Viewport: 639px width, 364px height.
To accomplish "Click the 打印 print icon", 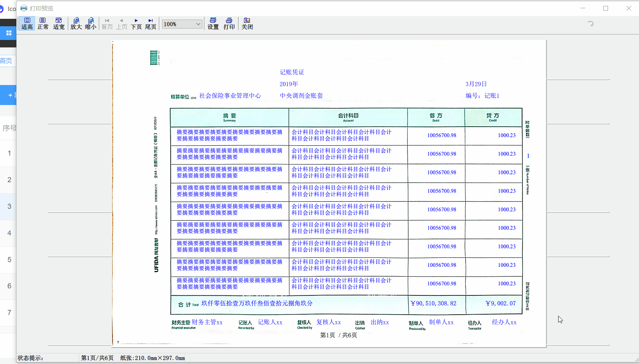I will tap(229, 24).
